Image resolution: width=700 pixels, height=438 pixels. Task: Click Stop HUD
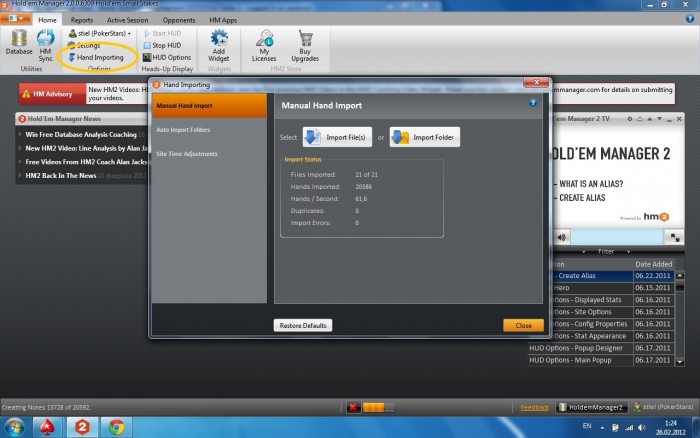point(162,45)
